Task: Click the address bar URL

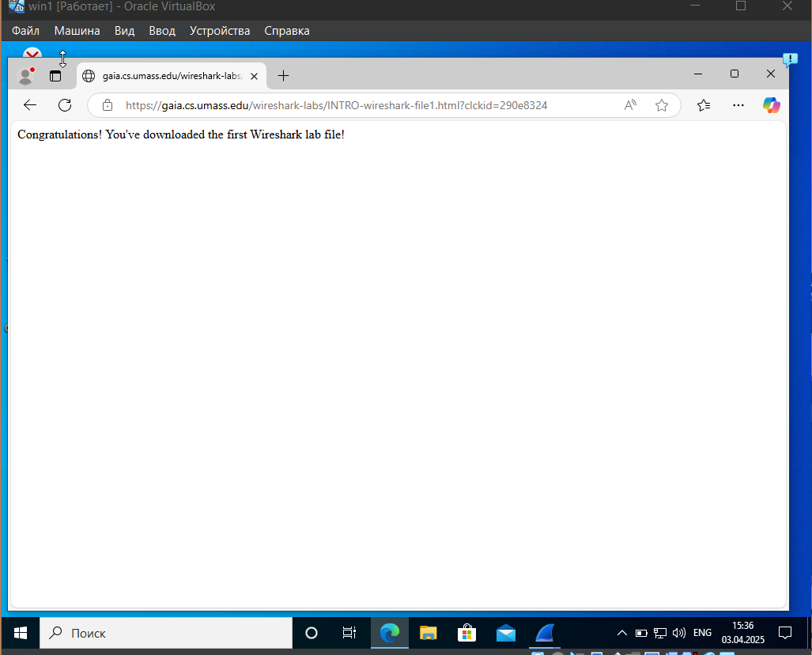Action: [x=336, y=105]
